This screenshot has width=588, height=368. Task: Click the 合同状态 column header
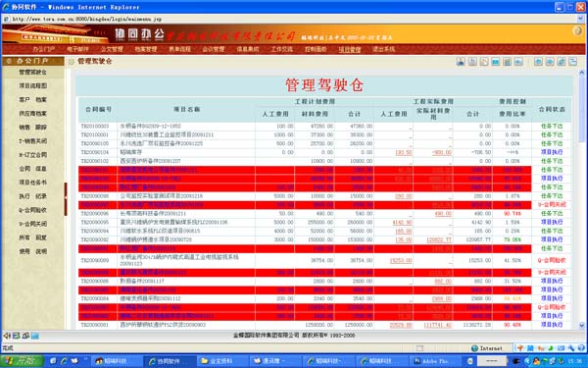[x=552, y=109]
